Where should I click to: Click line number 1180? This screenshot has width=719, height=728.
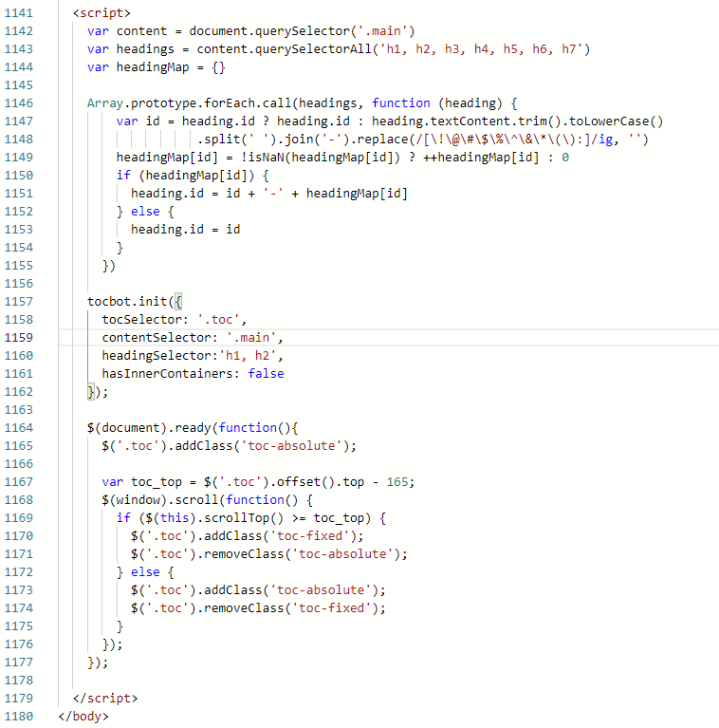tap(19, 717)
